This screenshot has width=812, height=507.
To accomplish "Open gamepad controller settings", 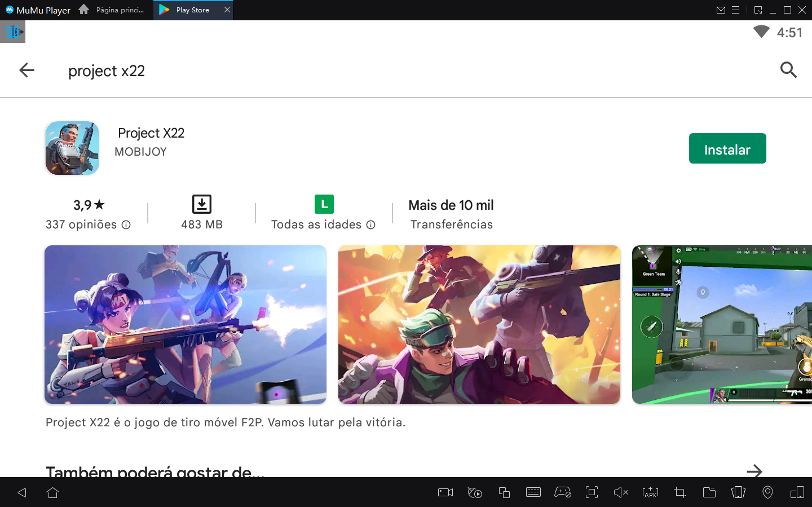I will (563, 492).
